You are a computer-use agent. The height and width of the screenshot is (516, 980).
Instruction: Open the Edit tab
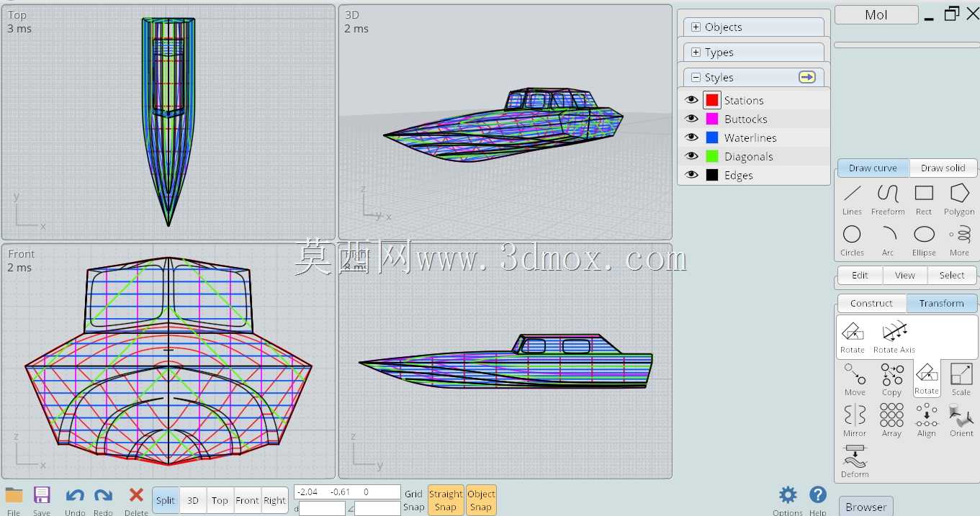(x=860, y=275)
